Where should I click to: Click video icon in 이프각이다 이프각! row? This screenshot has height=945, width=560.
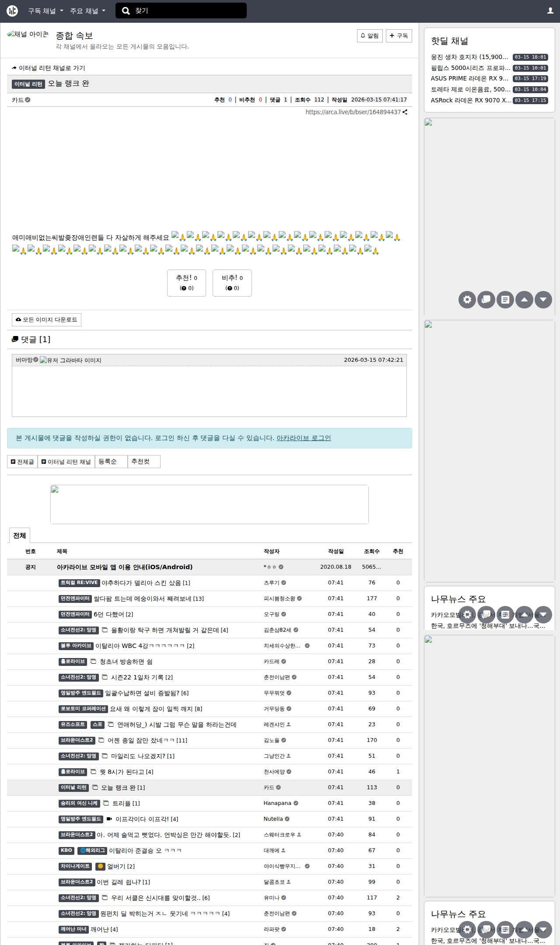(x=109, y=819)
